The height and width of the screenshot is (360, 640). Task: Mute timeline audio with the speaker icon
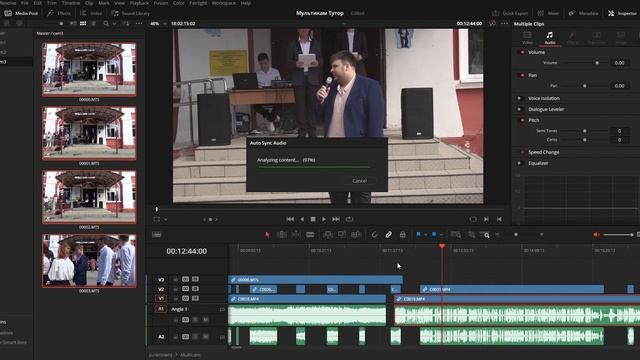596,235
